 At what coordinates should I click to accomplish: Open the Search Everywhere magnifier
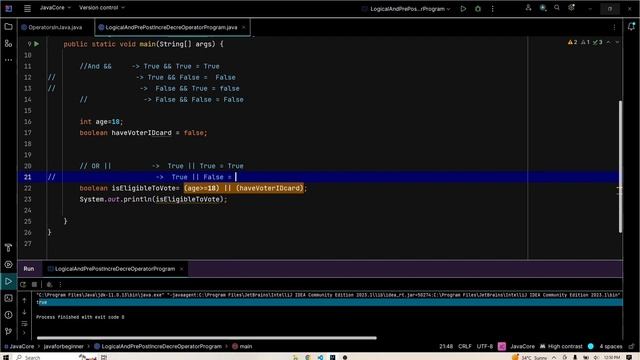pos(557,8)
